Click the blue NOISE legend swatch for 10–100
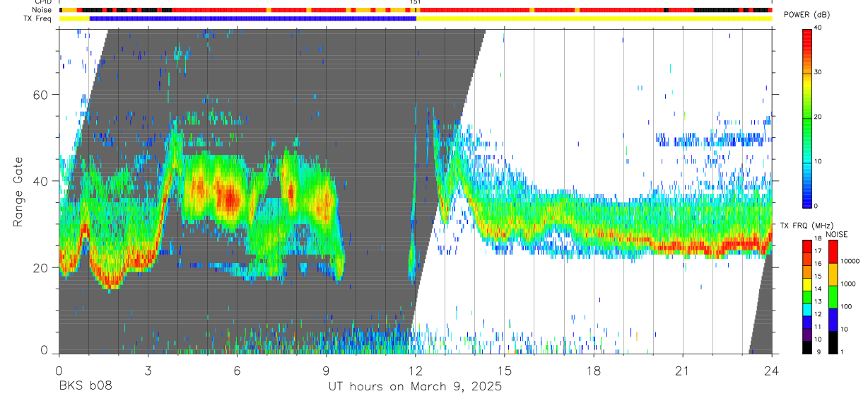Image resolution: width=868 pixels, height=401 pixels. (x=833, y=319)
